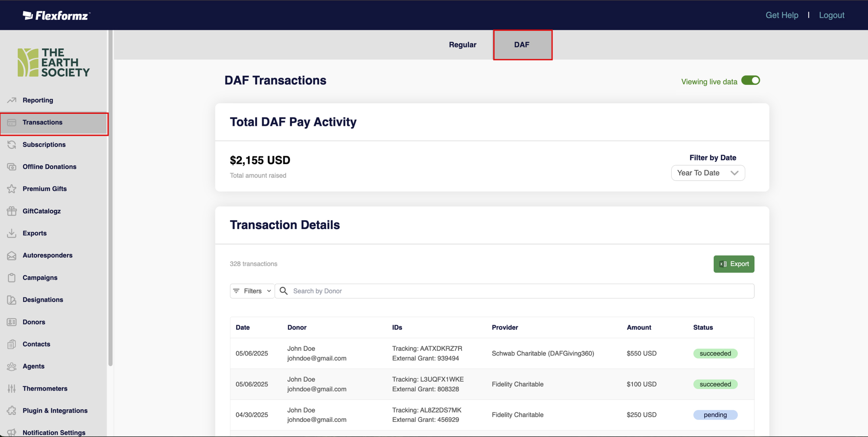
Task: Turn off the Viewing live data toggle
Action: [x=750, y=81]
